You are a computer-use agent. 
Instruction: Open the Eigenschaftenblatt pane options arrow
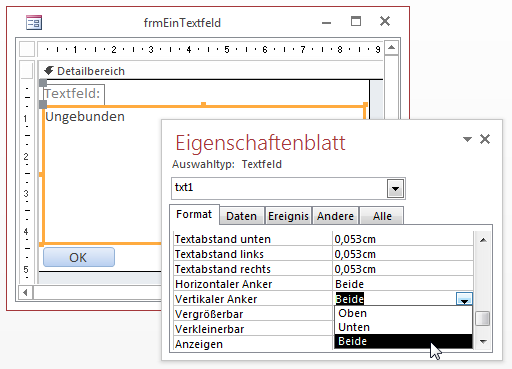(467, 139)
